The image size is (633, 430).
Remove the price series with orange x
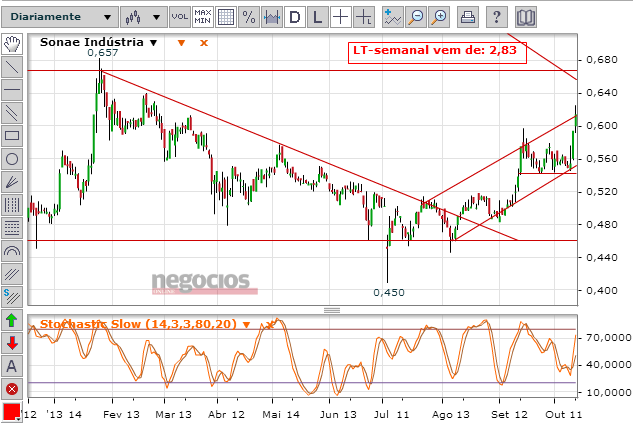pyautogui.click(x=204, y=43)
